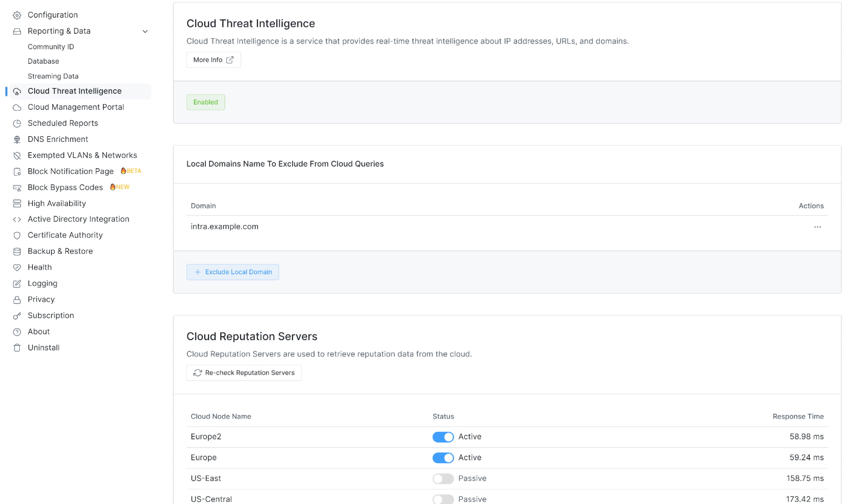Click the Privacy lock icon
The height and width of the screenshot is (504, 843).
click(x=17, y=300)
